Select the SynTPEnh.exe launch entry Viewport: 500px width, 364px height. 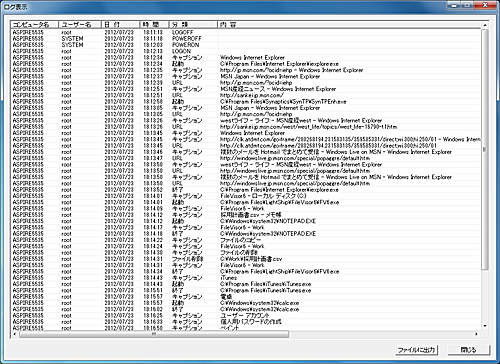tap(246, 102)
